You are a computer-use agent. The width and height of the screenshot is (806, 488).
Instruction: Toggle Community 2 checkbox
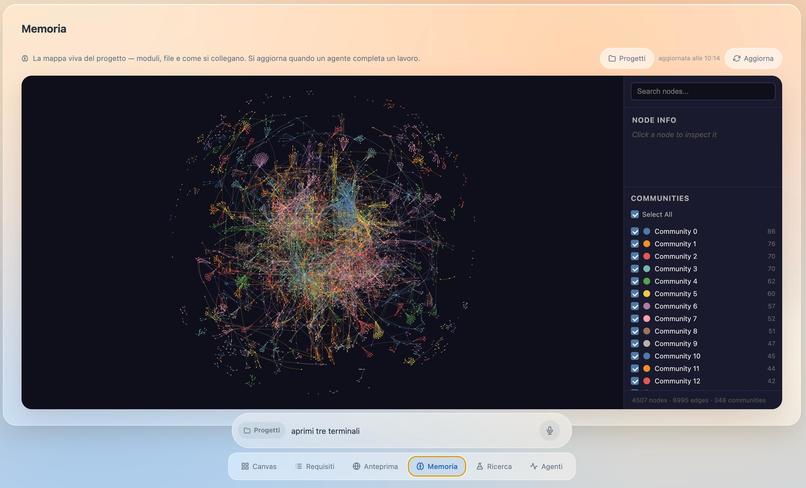click(635, 256)
